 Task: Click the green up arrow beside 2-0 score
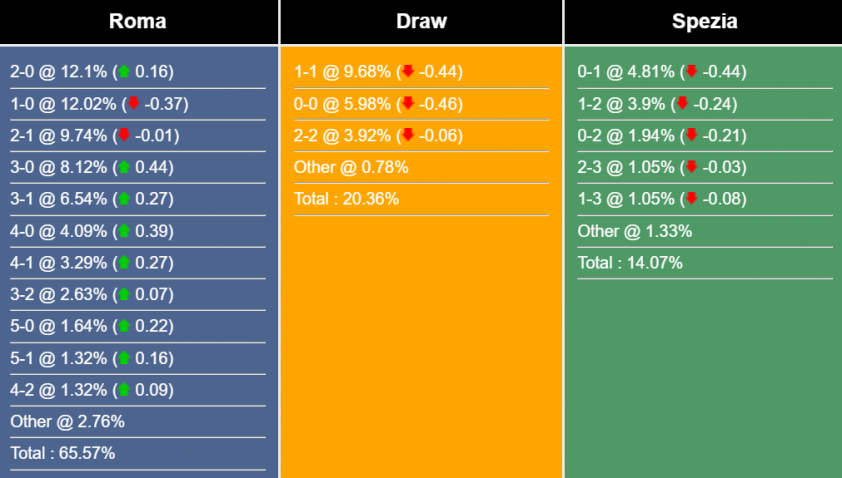[123, 72]
